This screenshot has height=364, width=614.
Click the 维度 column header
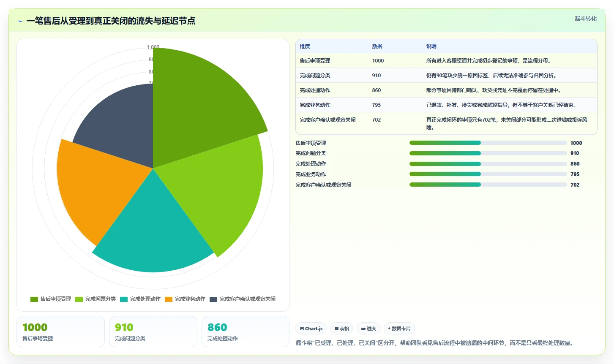(305, 46)
